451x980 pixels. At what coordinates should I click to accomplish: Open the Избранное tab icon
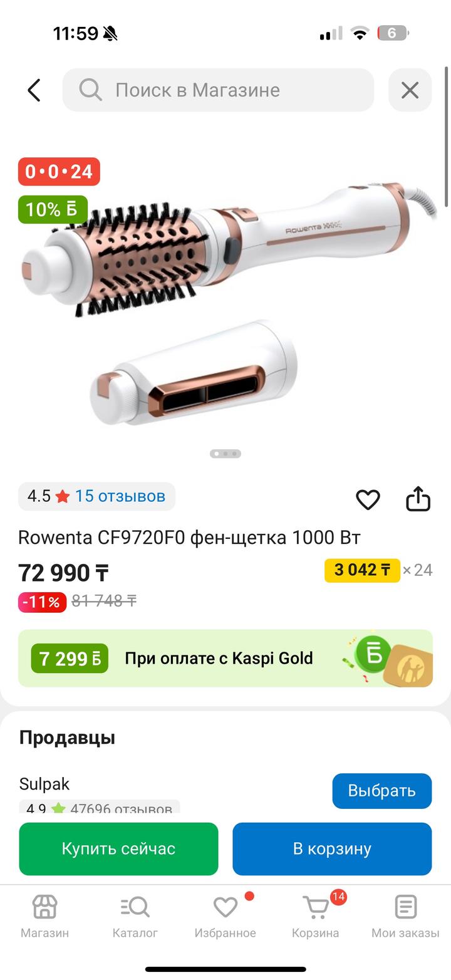pos(225,907)
